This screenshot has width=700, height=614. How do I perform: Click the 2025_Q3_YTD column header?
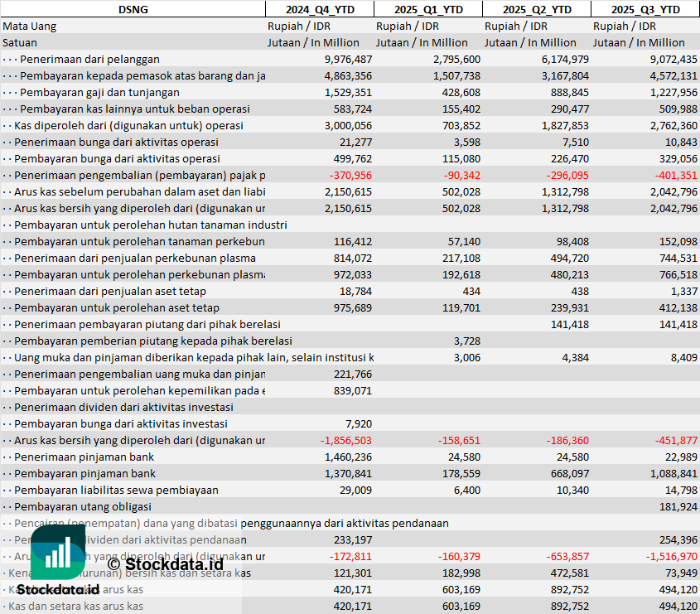tap(645, 9)
